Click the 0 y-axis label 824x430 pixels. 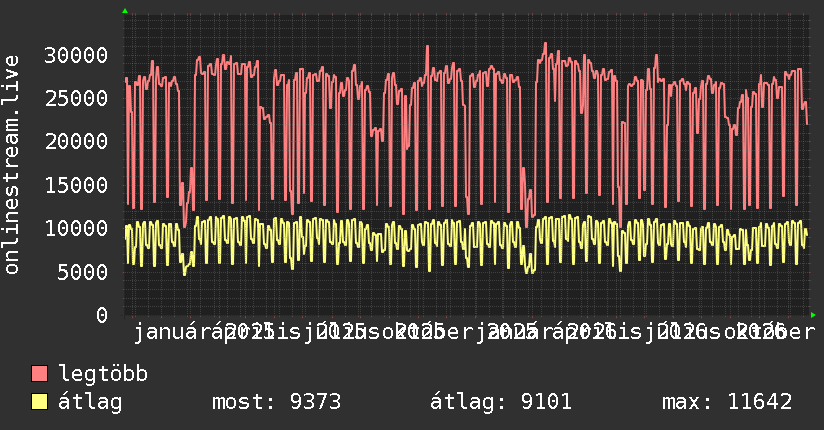pyautogui.click(x=102, y=315)
